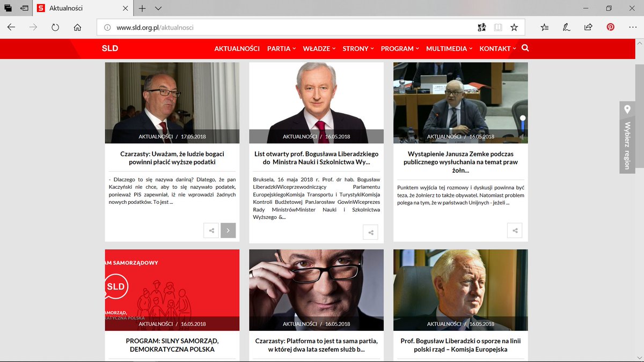Open Settings and more menu
This screenshot has height=362, width=644.
(633, 26)
